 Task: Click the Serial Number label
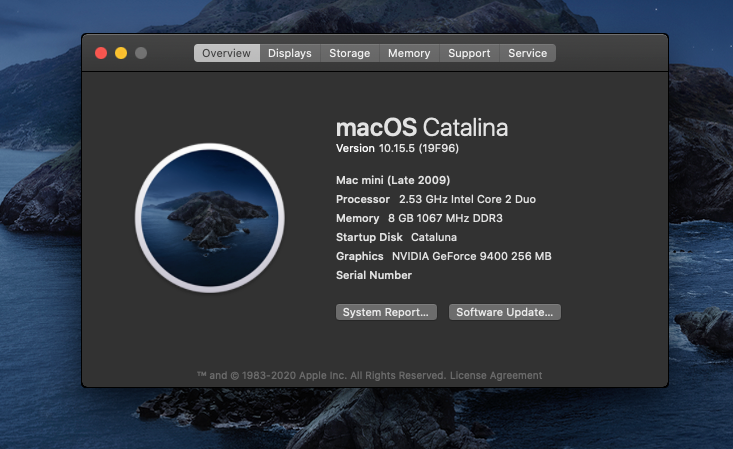coord(374,275)
